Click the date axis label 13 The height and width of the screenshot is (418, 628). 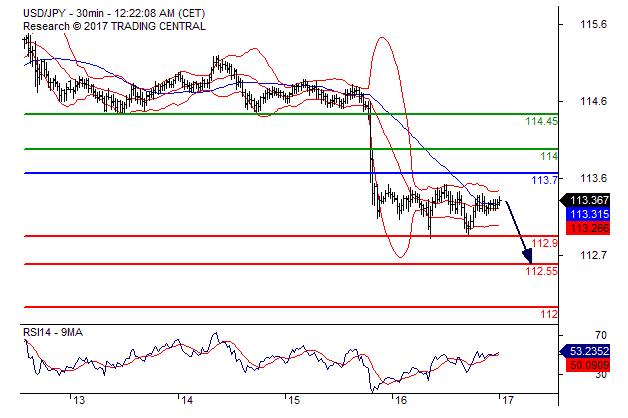(79, 400)
